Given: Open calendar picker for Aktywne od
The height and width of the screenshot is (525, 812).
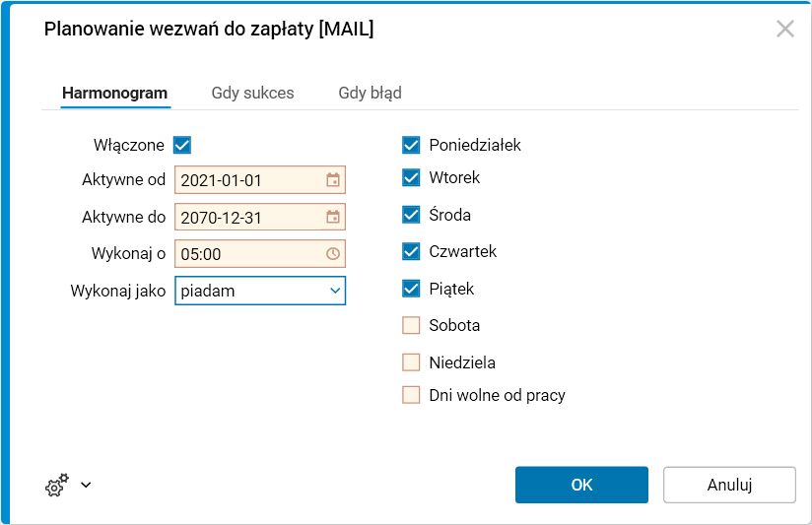Looking at the screenshot, I should tap(333, 180).
